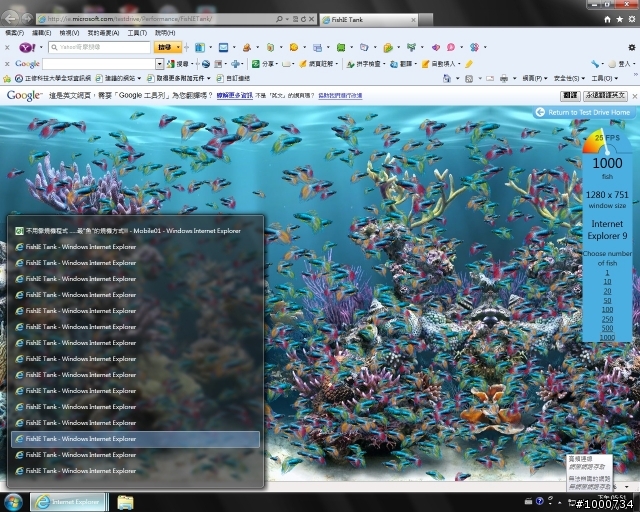Set fish count to 10

pos(607,282)
